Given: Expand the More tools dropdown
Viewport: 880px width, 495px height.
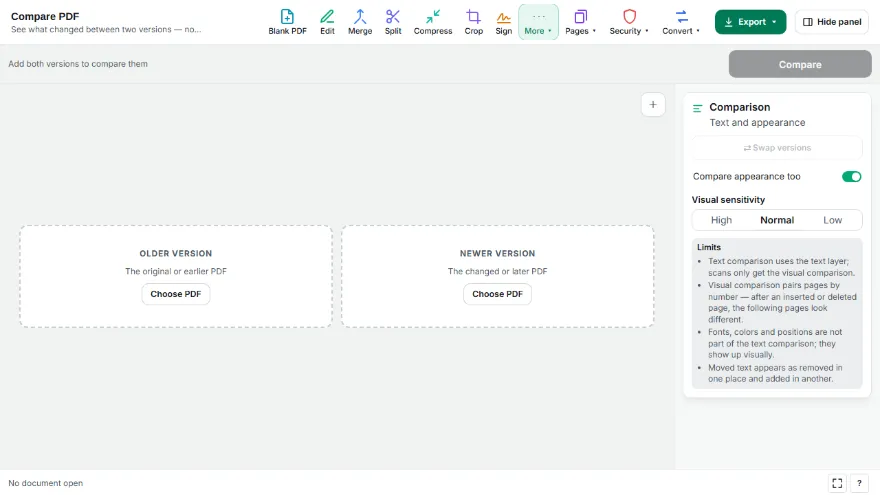Looking at the screenshot, I should (x=538, y=22).
